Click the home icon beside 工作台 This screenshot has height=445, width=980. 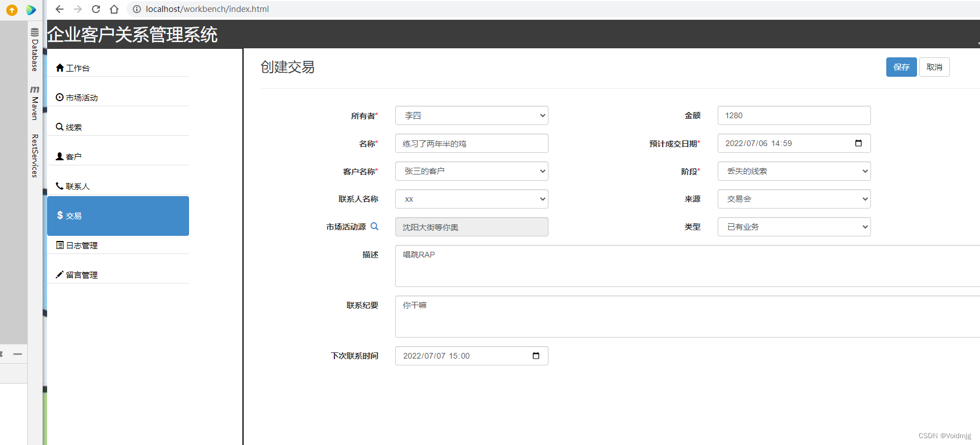click(60, 68)
